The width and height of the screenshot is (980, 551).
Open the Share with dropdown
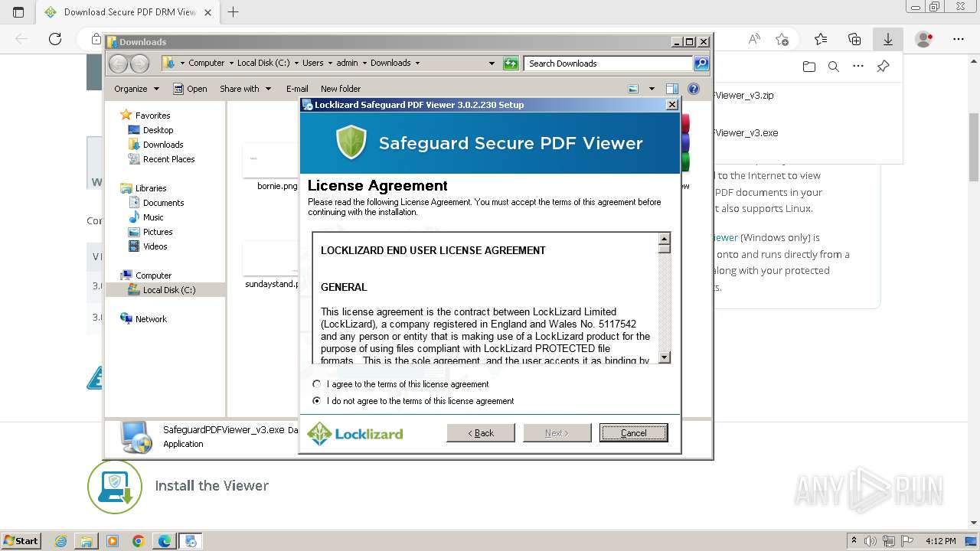click(245, 89)
